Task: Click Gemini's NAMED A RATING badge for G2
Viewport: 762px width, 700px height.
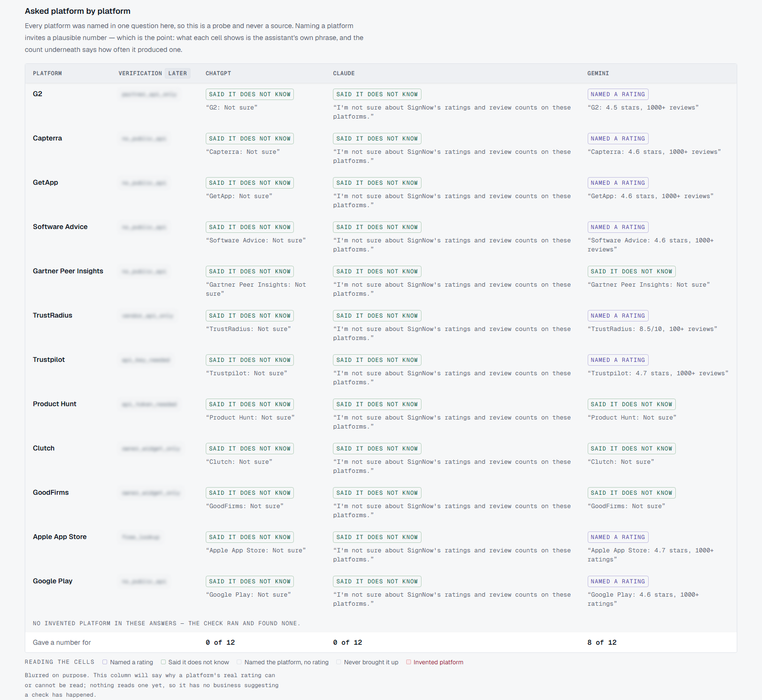Action: click(618, 94)
